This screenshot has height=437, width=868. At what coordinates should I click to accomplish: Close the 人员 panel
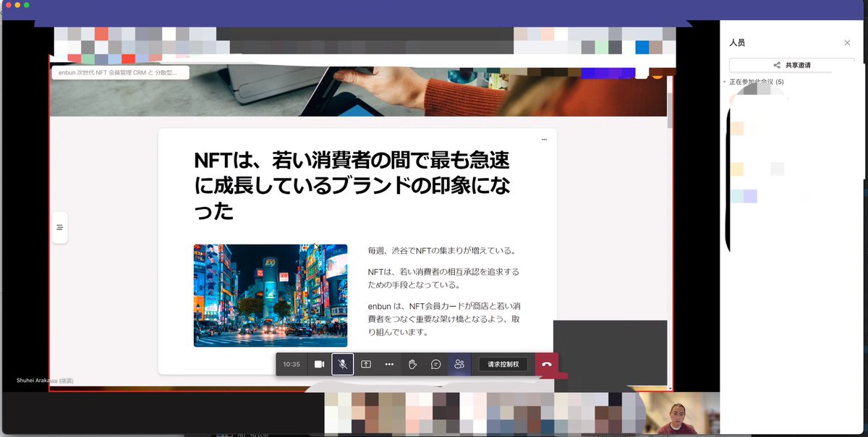[x=847, y=43]
